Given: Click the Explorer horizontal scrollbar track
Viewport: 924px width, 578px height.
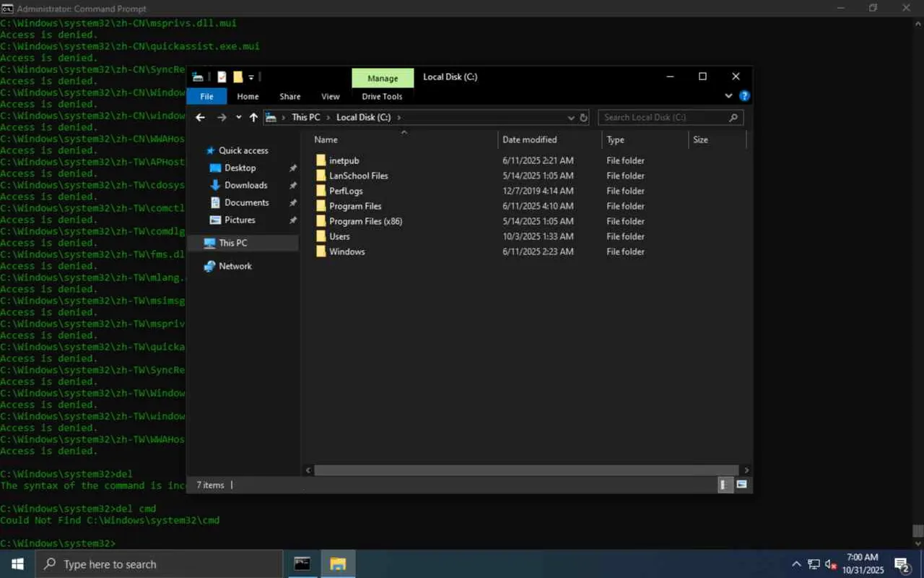Looking at the screenshot, I should (x=526, y=470).
